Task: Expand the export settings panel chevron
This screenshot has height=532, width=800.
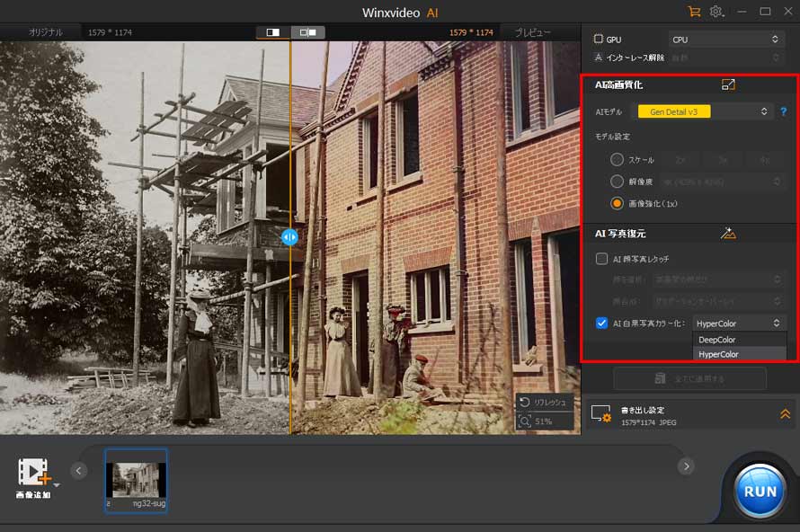Action: click(785, 413)
